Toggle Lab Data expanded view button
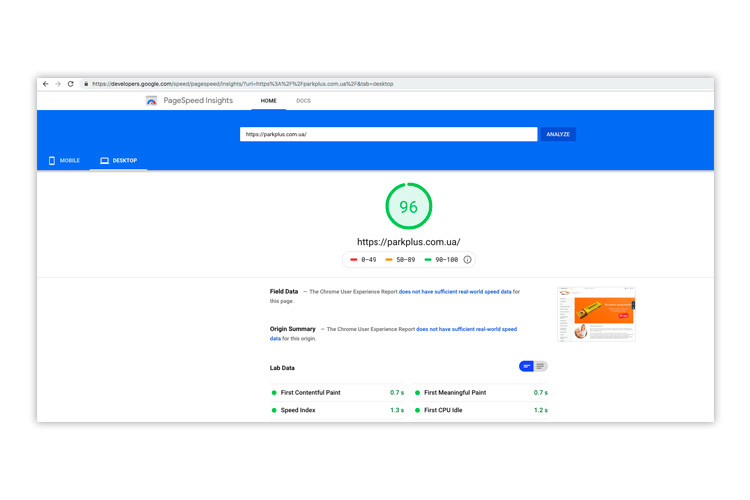Image resolution: width=750 pixels, height=500 pixels. pyautogui.click(x=540, y=366)
